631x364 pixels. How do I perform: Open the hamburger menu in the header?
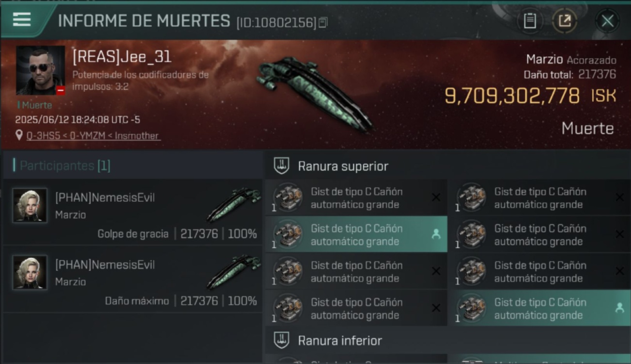pos(22,20)
